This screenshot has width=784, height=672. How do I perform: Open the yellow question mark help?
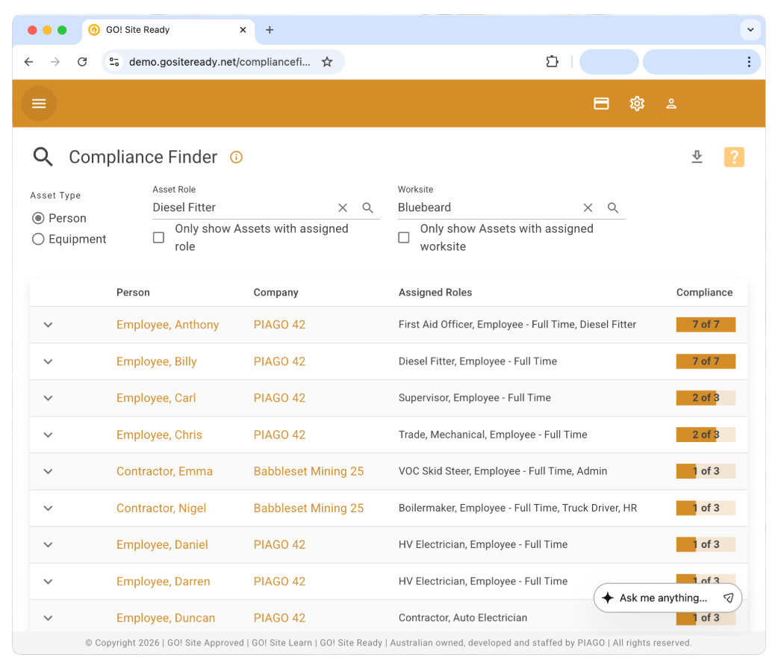pyautogui.click(x=734, y=157)
